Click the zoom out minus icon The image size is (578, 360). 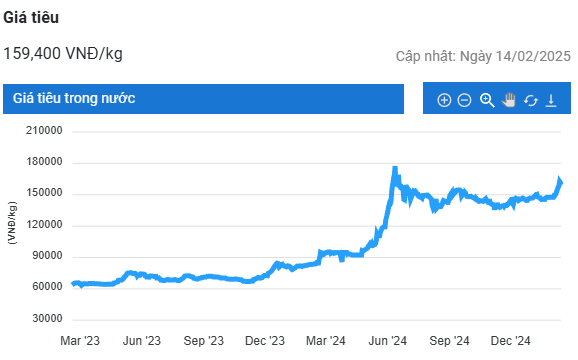464,100
